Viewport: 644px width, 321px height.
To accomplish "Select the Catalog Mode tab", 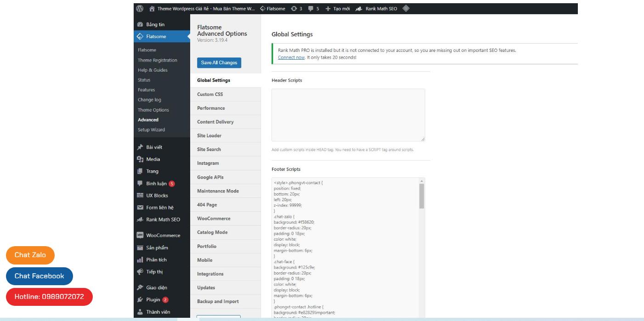I will click(x=226, y=232).
